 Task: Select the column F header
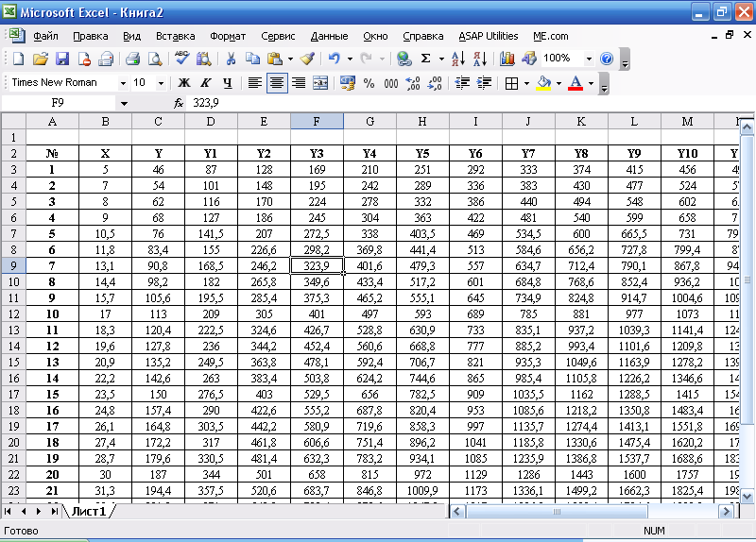pyautogui.click(x=316, y=121)
